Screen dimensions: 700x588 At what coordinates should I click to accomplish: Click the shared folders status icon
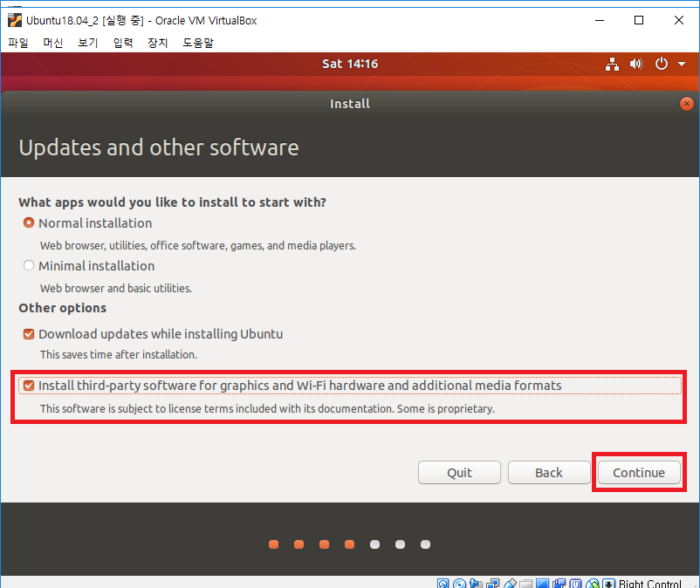526,584
